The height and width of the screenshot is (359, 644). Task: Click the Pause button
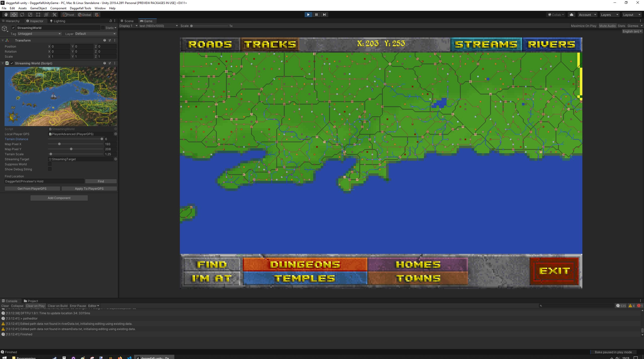[316, 15]
